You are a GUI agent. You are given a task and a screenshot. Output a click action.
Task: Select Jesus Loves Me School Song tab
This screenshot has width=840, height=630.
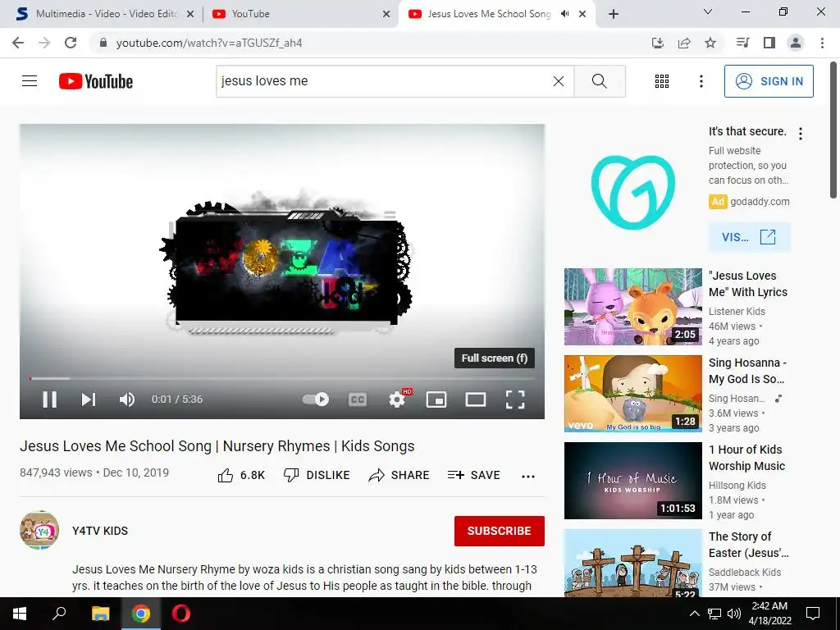point(489,14)
